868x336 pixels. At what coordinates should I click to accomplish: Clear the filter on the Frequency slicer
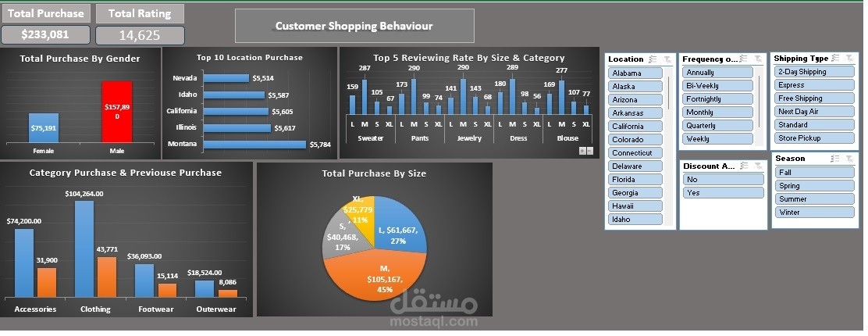pyautogui.click(x=759, y=59)
